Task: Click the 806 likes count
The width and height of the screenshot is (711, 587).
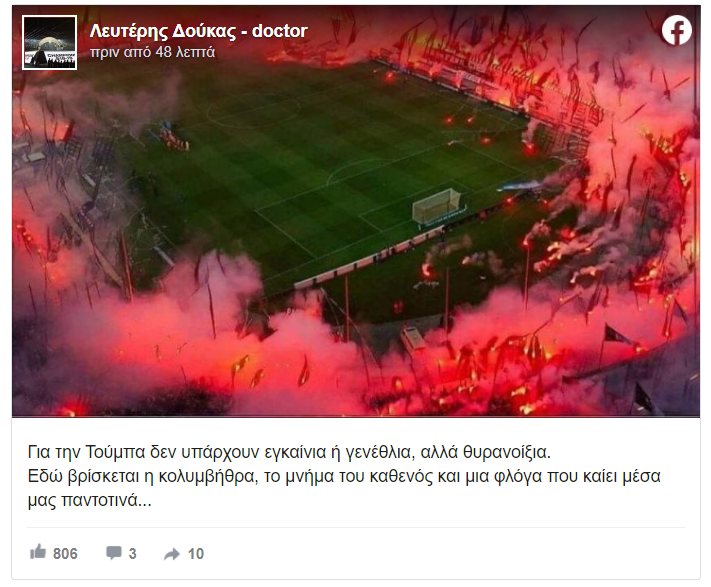Action: click(x=65, y=553)
